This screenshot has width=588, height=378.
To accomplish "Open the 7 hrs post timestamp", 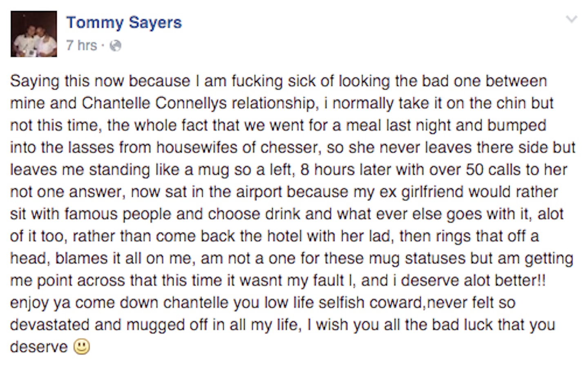I will pyautogui.click(x=82, y=45).
